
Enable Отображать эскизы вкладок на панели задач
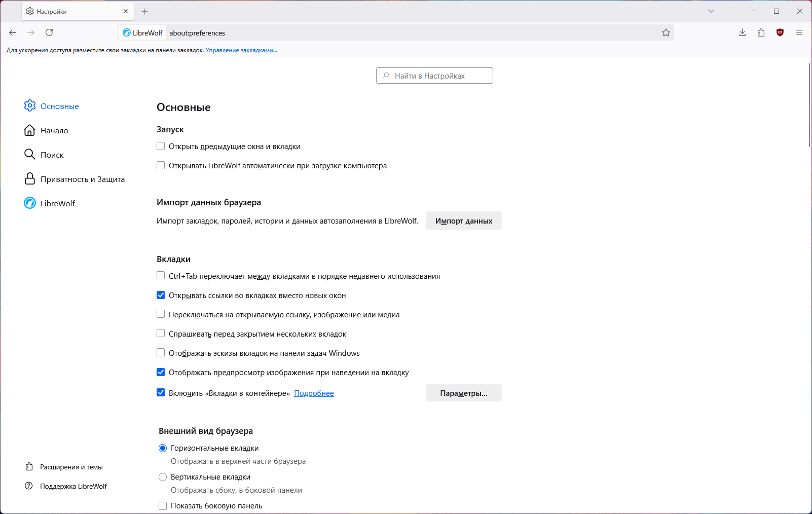(161, 353)
